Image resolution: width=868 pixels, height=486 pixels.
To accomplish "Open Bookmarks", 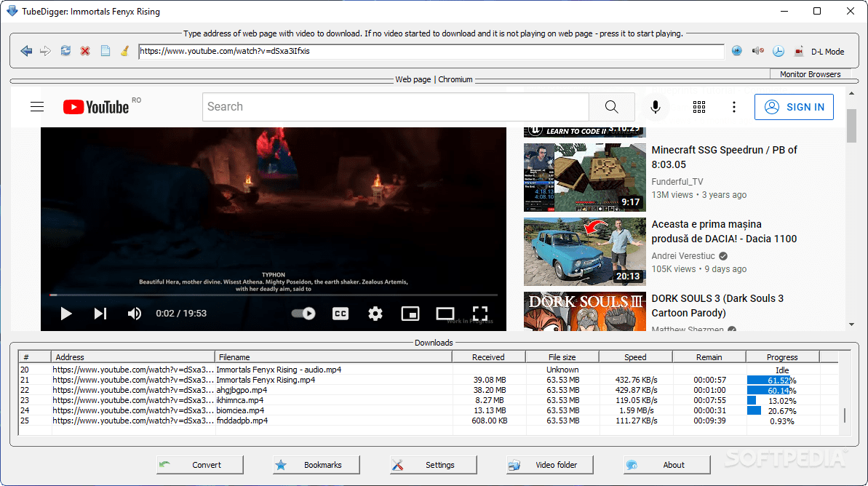I will click(316, 465).
